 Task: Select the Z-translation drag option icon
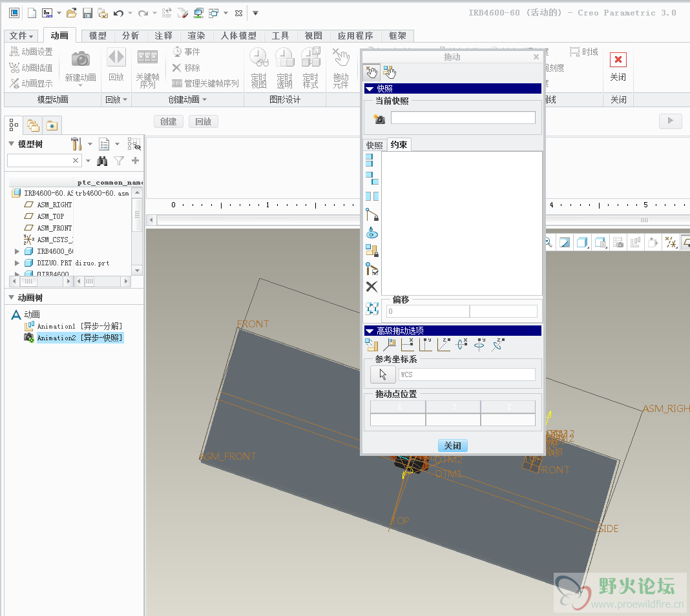click(x=444, y=345)
